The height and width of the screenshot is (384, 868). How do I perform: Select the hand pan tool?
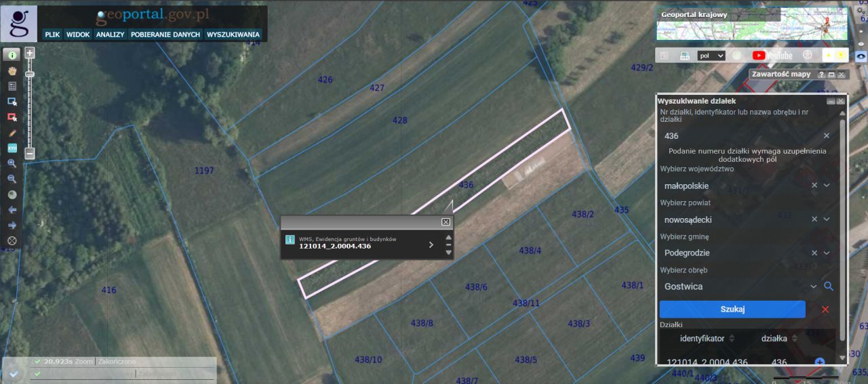(x=12, y=70)
